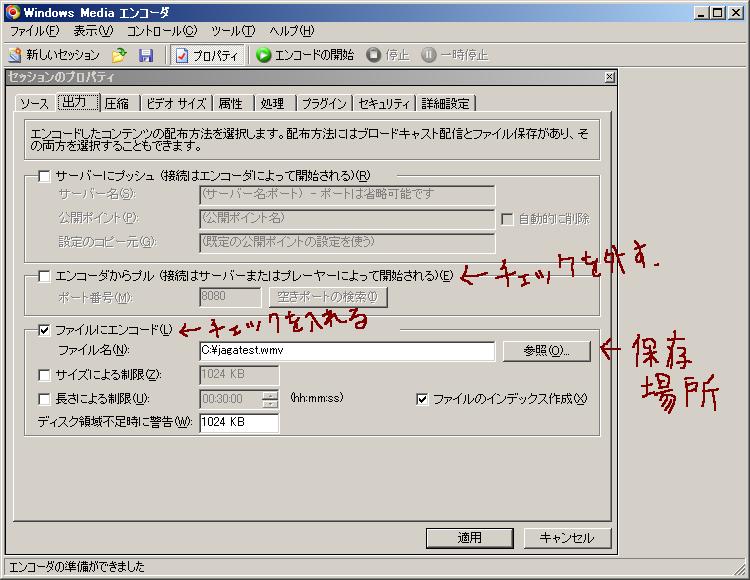
Task: Open the ツール(T) menu
Action: pyautogui.click(x=233, y=31)
